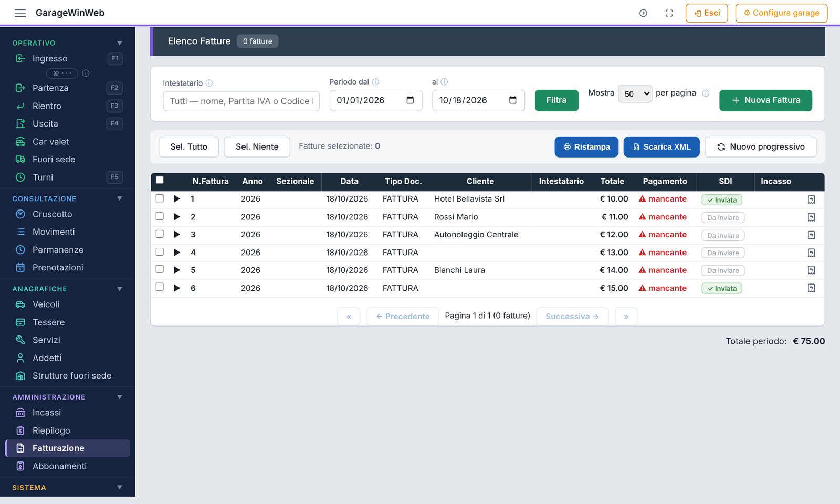Select checkbox for Hotel Bellavista Srl invoice
840x504 pixels.
tap(160, 198)
